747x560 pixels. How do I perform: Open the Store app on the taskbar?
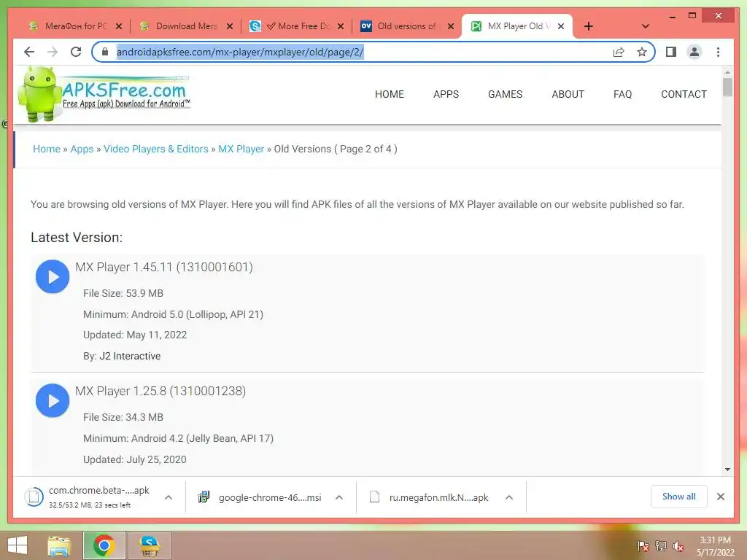(x=149, y=545)
